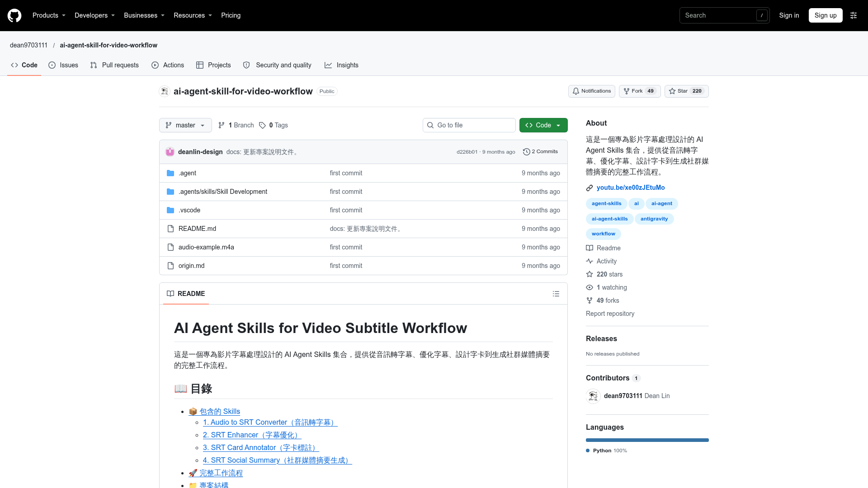Open the appearance settings icon beside Sign up
868x488 pixels.
click(x=854, y=15)
